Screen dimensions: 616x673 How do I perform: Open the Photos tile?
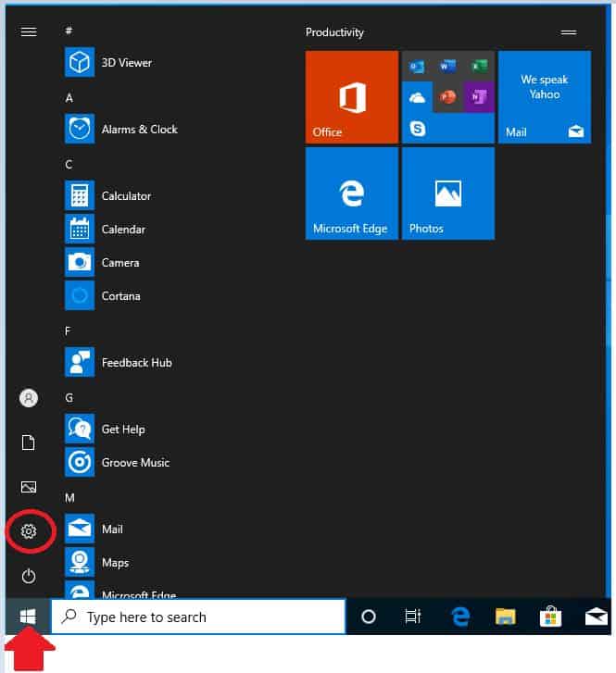(448, 193)
